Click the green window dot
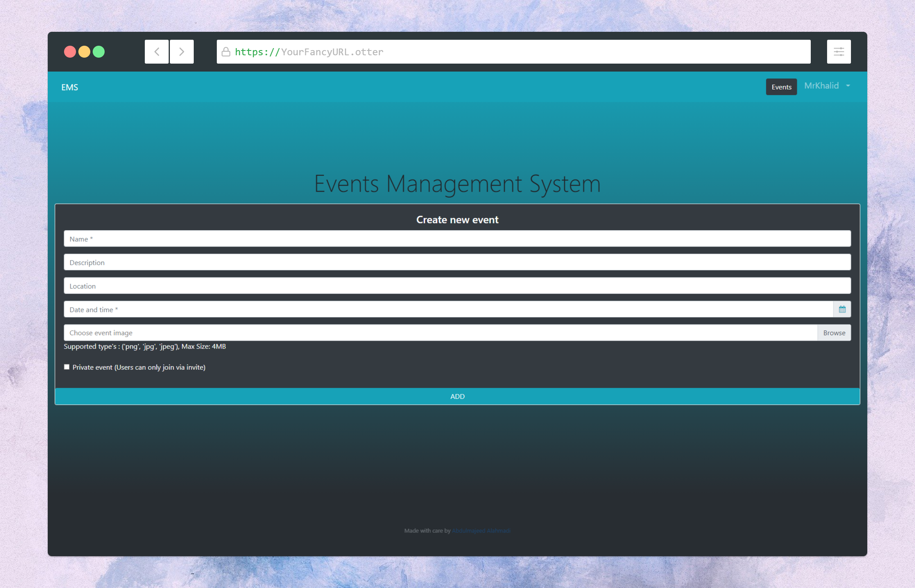Image resolution: width=915 pixels, height=588 pixels. click(x=99, y=52)
